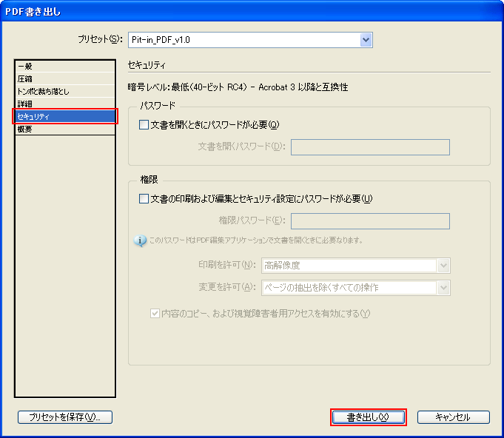Screen dimensions: 504x438
Task: Click the キャンセル button
Action: 453,417
